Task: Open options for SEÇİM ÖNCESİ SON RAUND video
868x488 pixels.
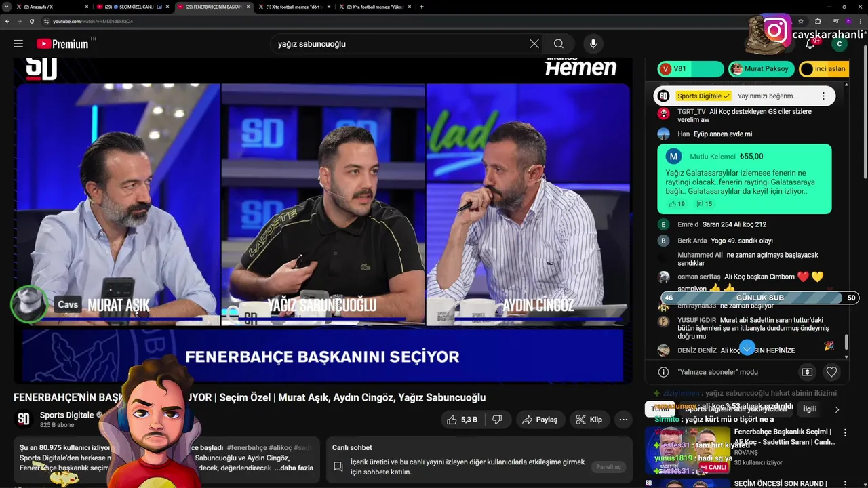Action: point(845,483)
